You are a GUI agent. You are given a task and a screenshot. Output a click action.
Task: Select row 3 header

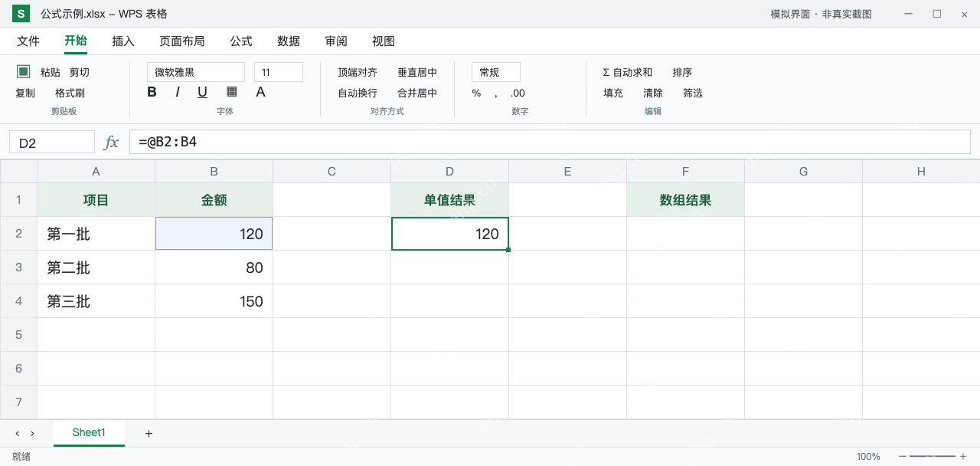18,267
